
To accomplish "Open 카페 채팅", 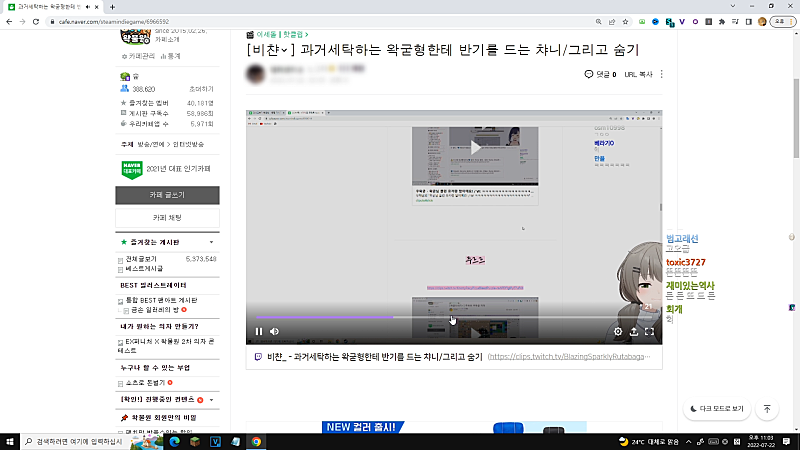I will 165,217.
